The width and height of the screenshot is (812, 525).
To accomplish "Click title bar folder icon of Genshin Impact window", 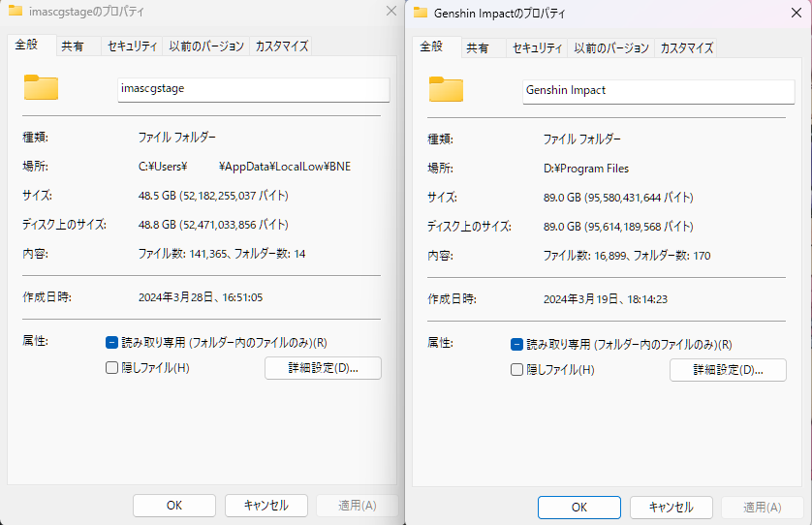I will (x=421, y=13).
